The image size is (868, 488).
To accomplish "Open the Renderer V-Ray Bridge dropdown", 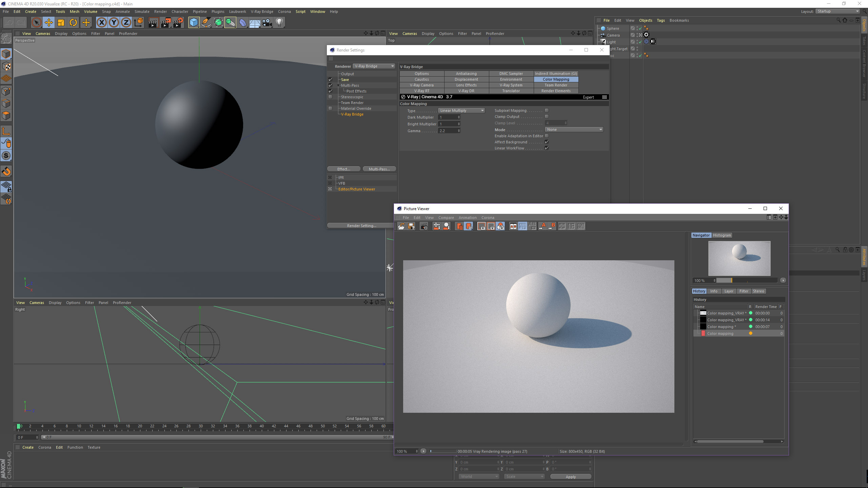I will click(374, 66).
